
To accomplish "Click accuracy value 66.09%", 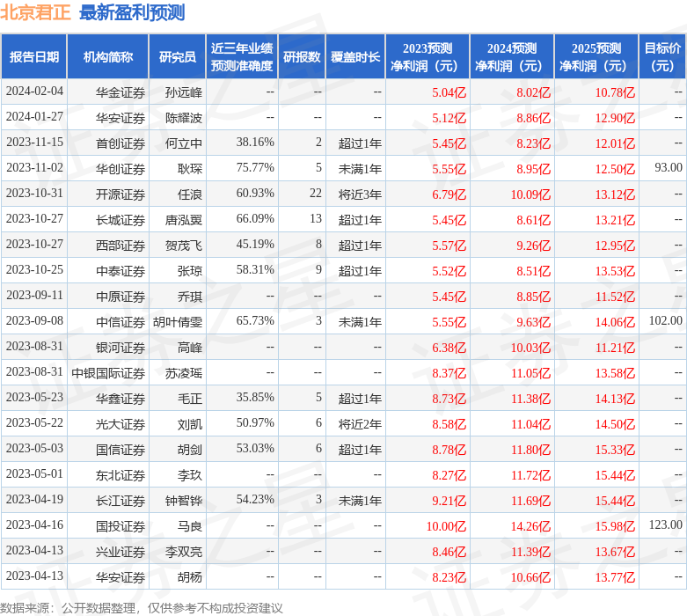I will pyautogui.click(x=255, y=218).
